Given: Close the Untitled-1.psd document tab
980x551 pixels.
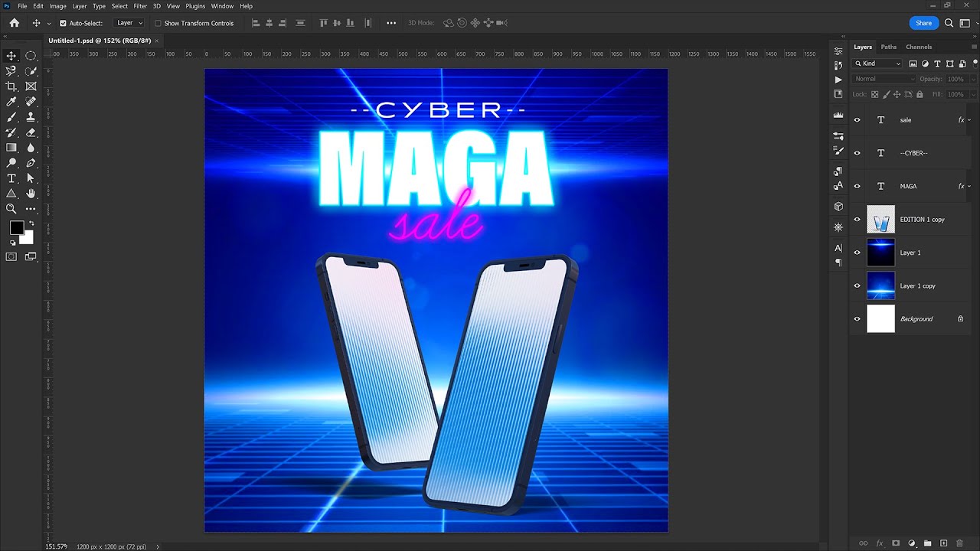Looking at the screenshot, I should (157, 41).
